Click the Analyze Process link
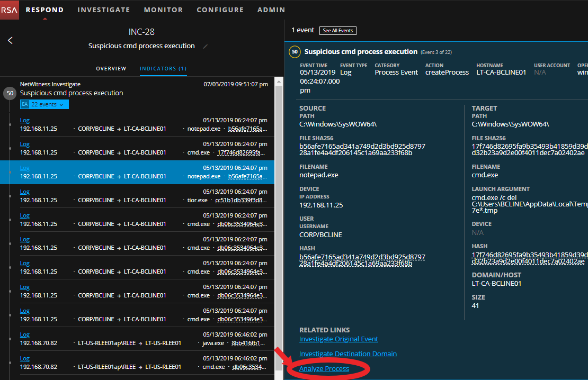 click(x=324, y=369)
